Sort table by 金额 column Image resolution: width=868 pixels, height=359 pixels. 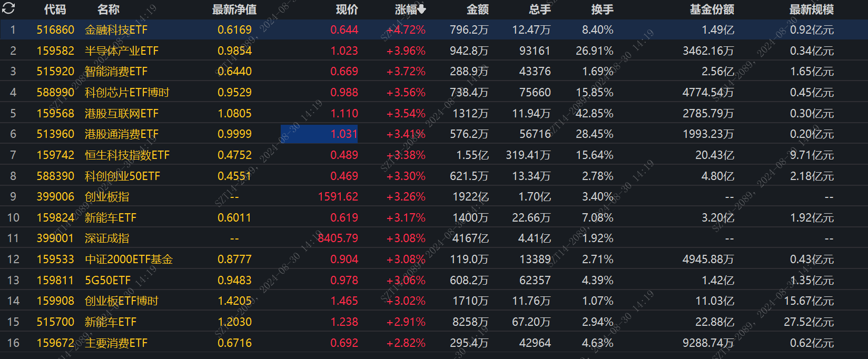pos(478,9)
